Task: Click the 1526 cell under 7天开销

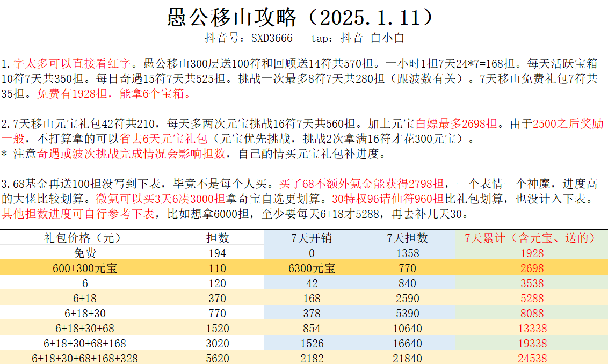Action: 312,344
